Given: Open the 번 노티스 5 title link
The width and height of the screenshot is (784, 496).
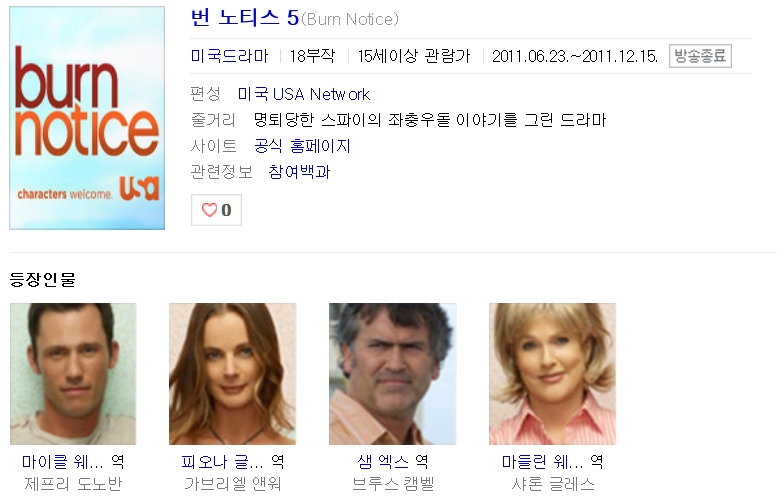Looking at the screenshot, I should coord(244,18).
